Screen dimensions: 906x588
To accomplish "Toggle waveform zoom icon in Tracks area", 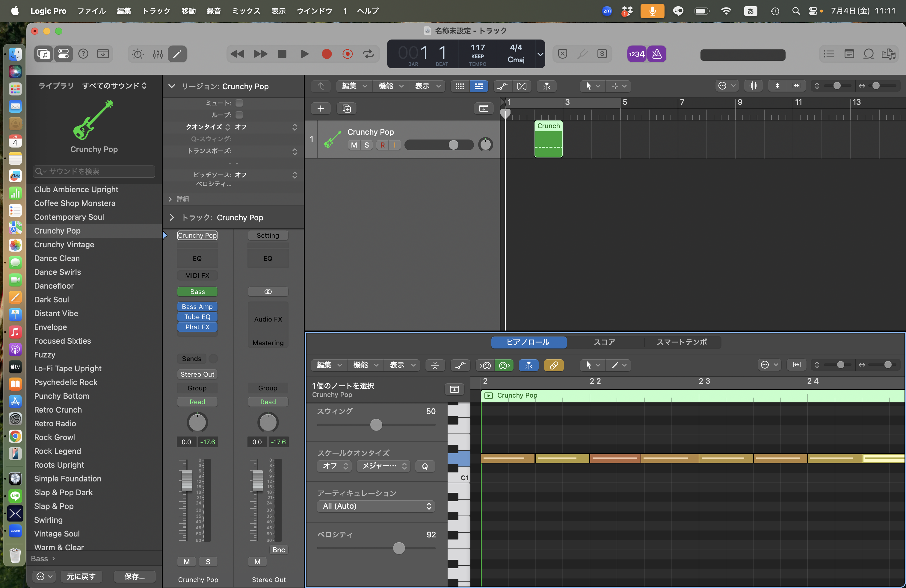I will point(753,86).
